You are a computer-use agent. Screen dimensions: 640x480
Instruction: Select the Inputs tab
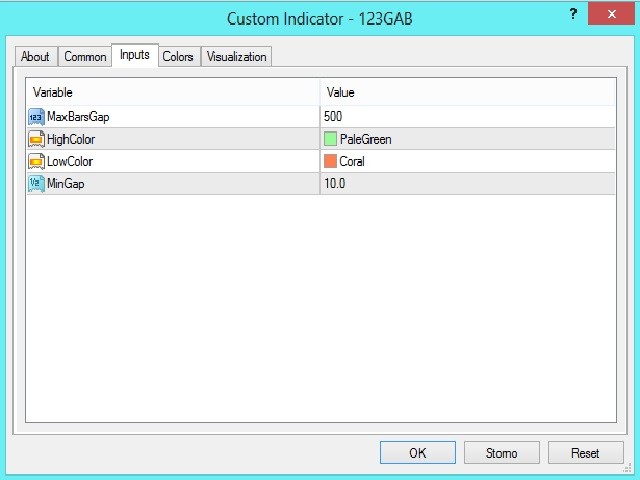[x=134, y=55]
